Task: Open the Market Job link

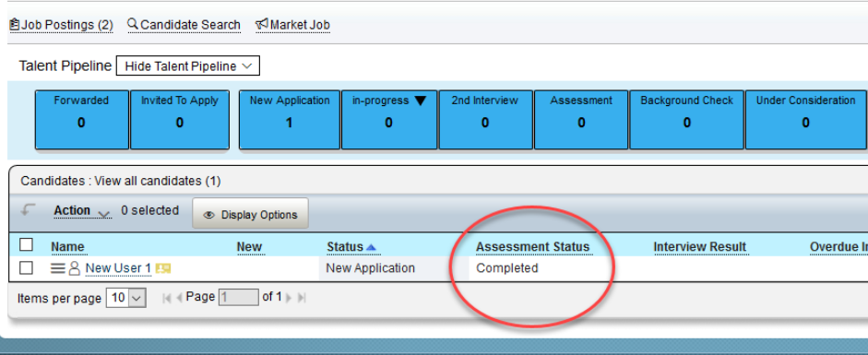Action: pos(292,25)
